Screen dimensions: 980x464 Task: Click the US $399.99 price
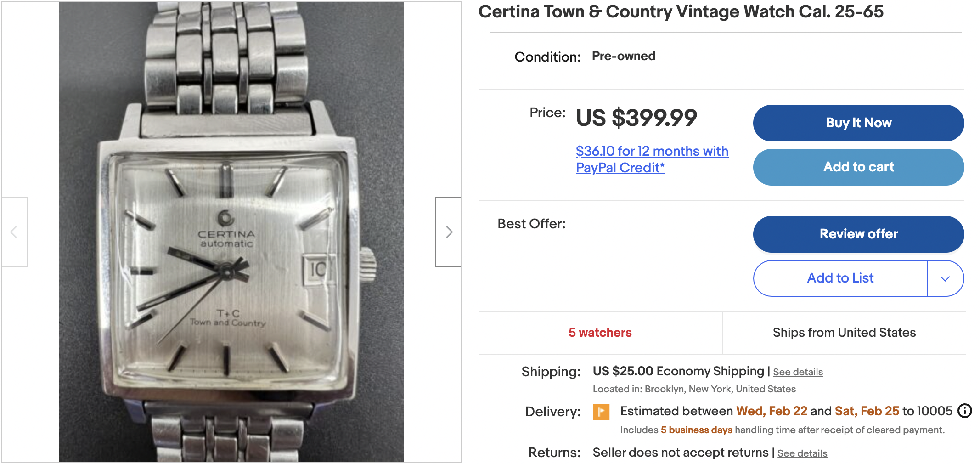636,118
